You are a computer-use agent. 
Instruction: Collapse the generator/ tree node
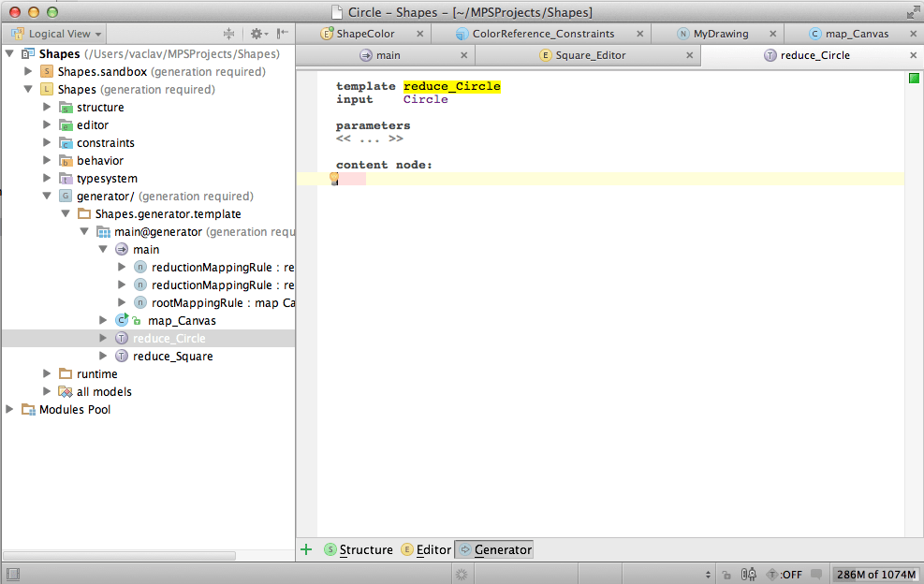[x=46, y=197]
